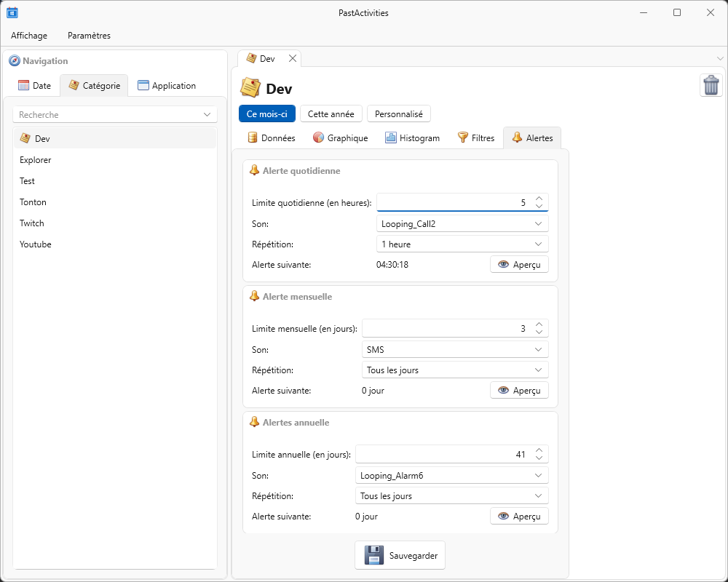This screenshot has height=582, width=728.
Task: Switch to the Histogram tab
Action: click(x=412, y=137)
